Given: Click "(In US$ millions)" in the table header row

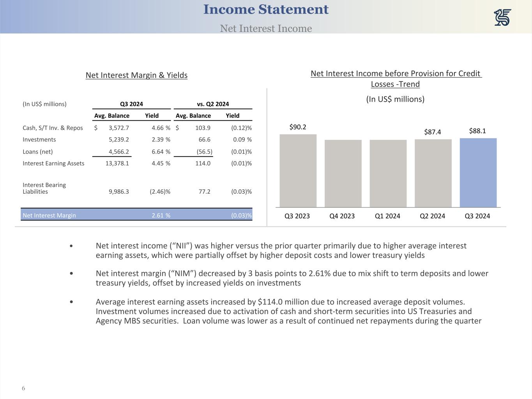Looking at the screenshot, I should point(45,104).
